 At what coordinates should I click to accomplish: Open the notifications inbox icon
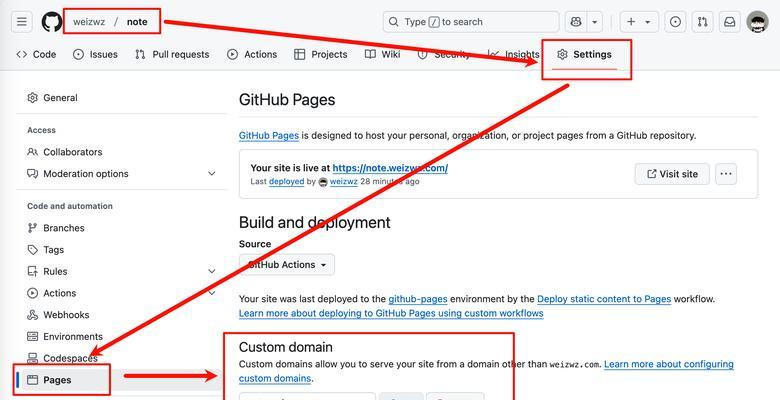pyautogui.click(x=729, y=22)
